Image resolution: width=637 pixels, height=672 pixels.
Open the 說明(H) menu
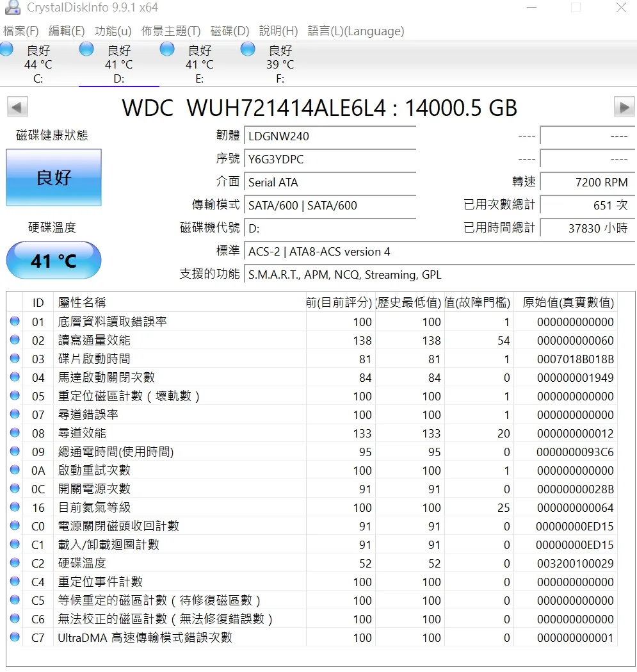278,31
